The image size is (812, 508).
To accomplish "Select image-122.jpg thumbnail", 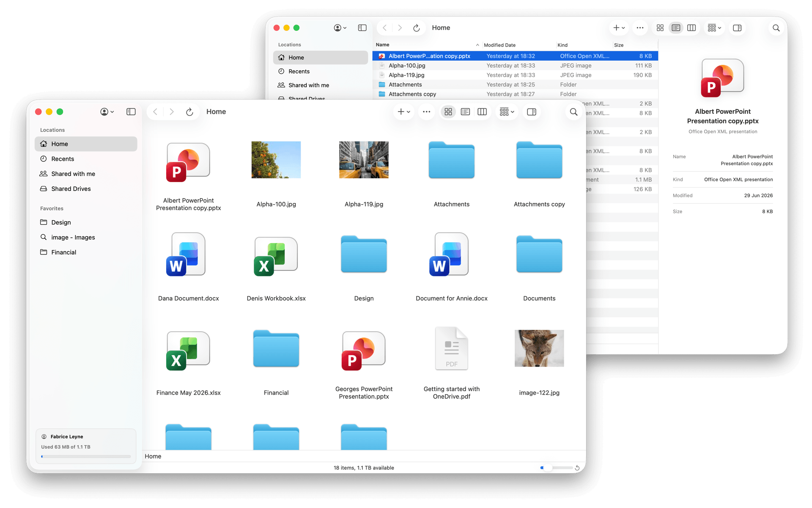I will point(539,348).
